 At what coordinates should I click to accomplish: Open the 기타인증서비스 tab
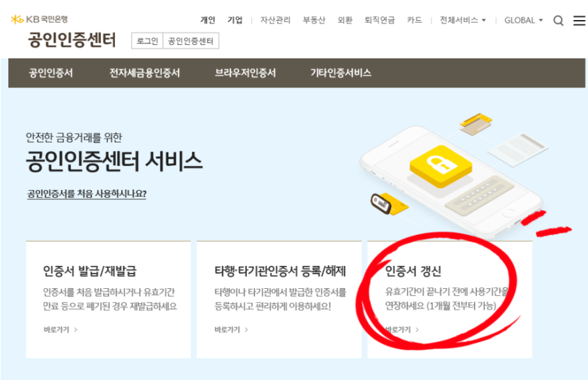click(341, 73)
